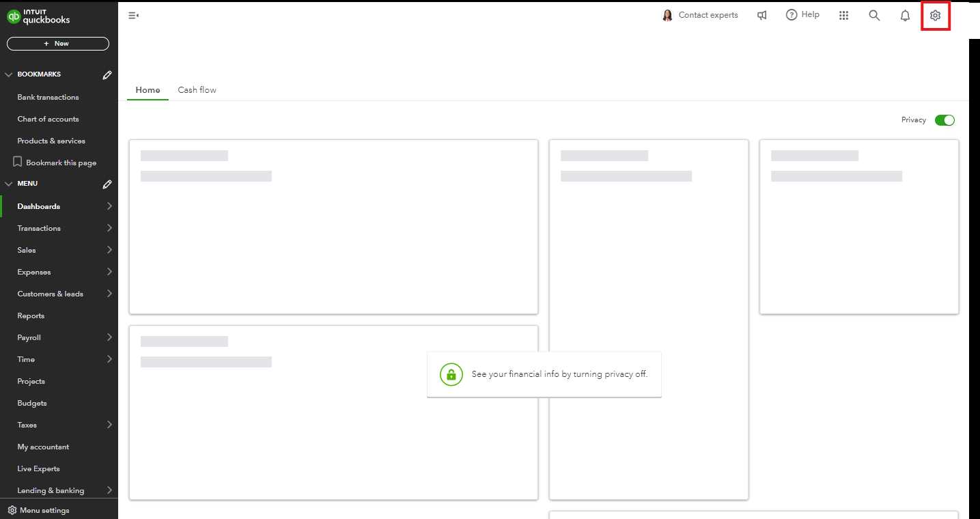Open the apps grid icon
Image resolution: width=980 pixels, height=519 pixels.
click(843, 15)
